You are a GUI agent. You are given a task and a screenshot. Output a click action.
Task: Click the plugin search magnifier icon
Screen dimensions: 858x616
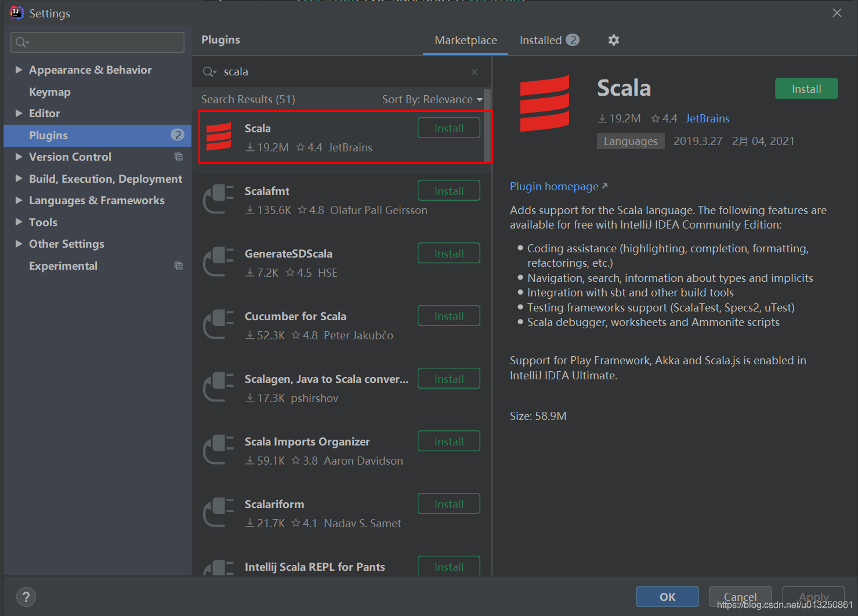[209, 72]
